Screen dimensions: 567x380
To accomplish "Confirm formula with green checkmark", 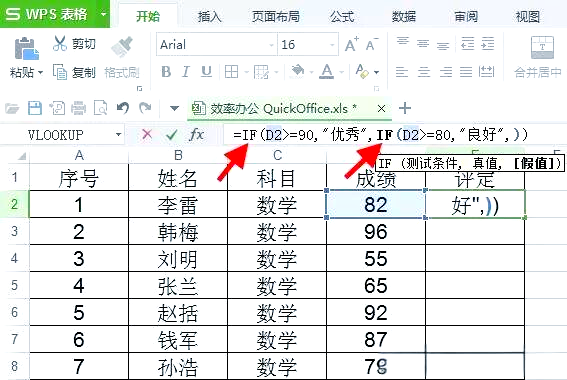I will (x=171, y=135).
